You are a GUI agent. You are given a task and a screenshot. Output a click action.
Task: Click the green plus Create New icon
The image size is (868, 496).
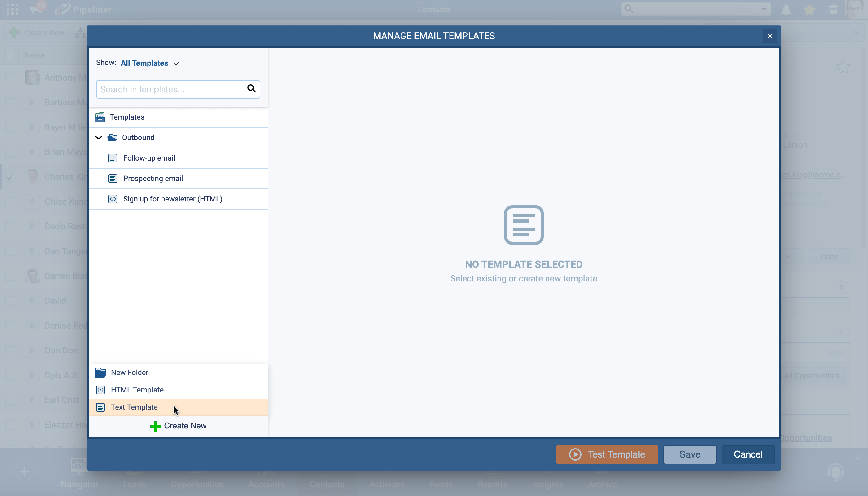pos(155,426)
